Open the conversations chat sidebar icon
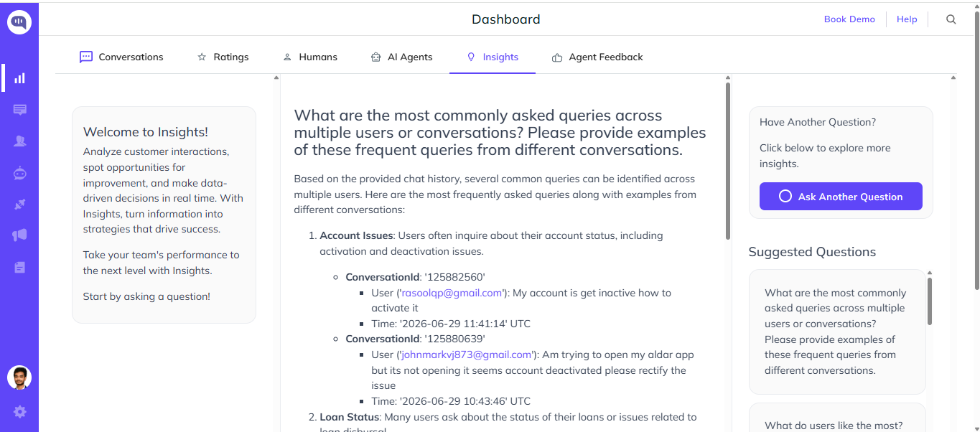This screenshot has height=432, width=980. pyautogui.click(x=19, y=110)
